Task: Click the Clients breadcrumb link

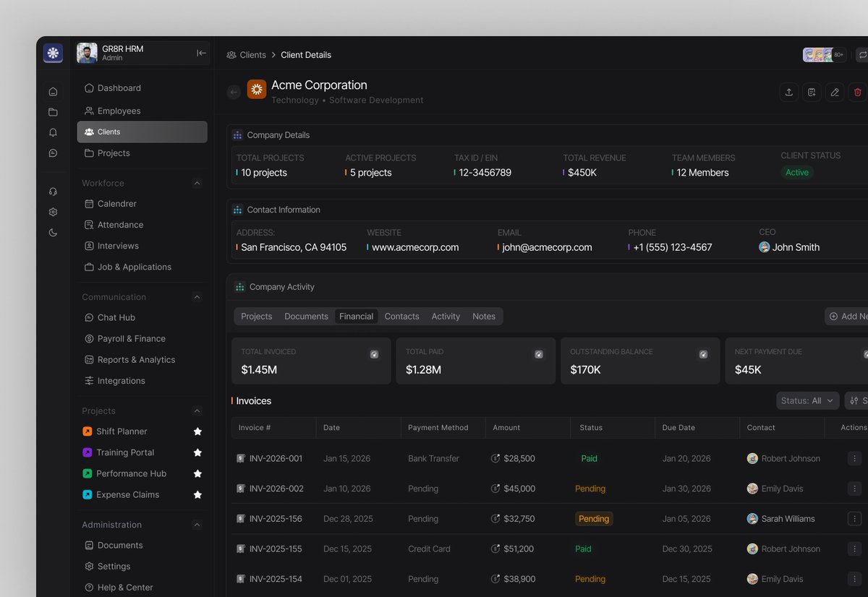Action: pyautogui.click(x=253, y=54)
